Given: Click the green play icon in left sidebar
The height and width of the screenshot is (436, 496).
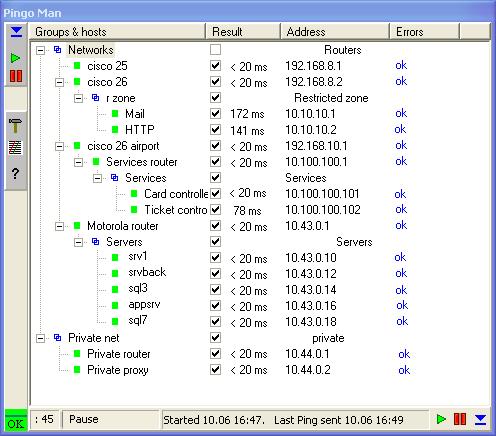Looking at the screenshot, I should [x=15, y=58].
